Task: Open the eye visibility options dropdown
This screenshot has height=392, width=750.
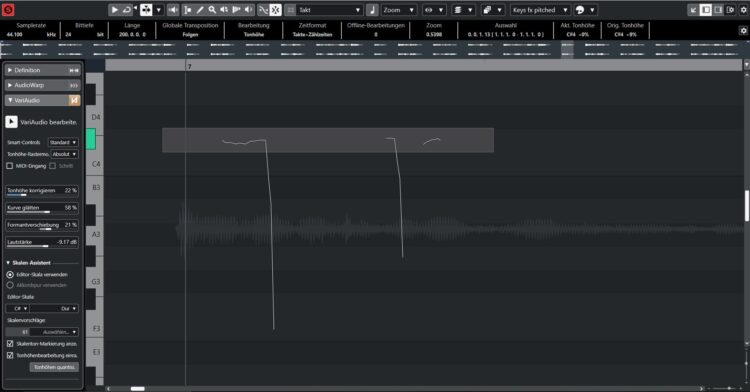Action: coord(434,10)
